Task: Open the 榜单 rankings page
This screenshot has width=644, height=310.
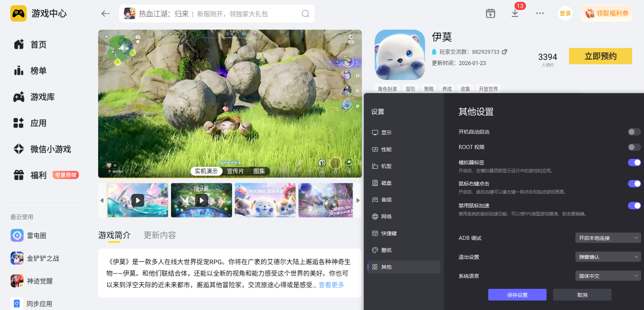Action: (30, 71)
